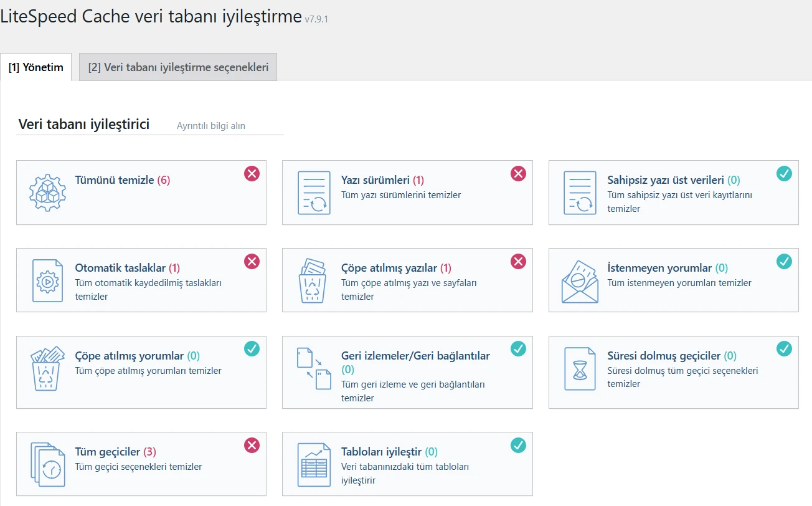
Task: Click green check on Süresi dolmuş geçiciler
Action: (785, 348)
